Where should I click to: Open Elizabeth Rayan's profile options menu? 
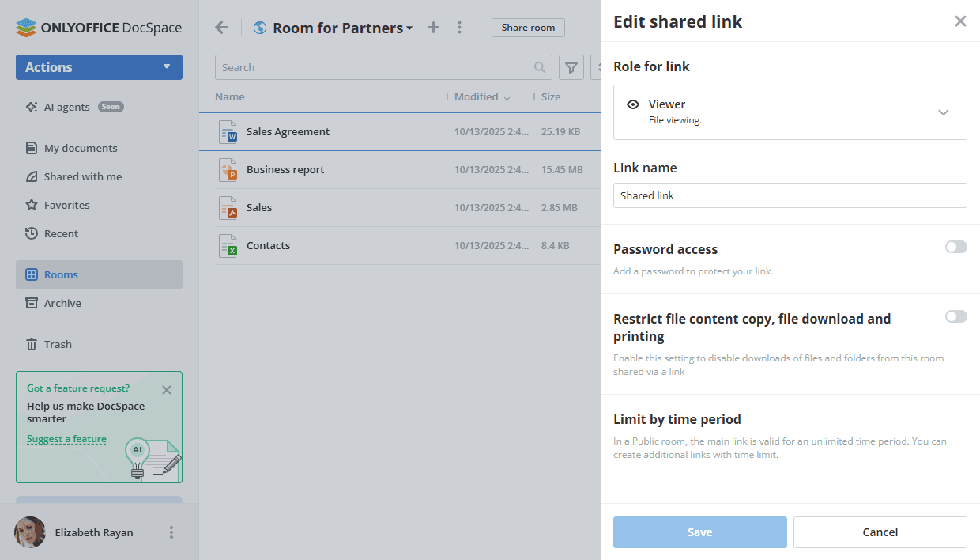171,532
